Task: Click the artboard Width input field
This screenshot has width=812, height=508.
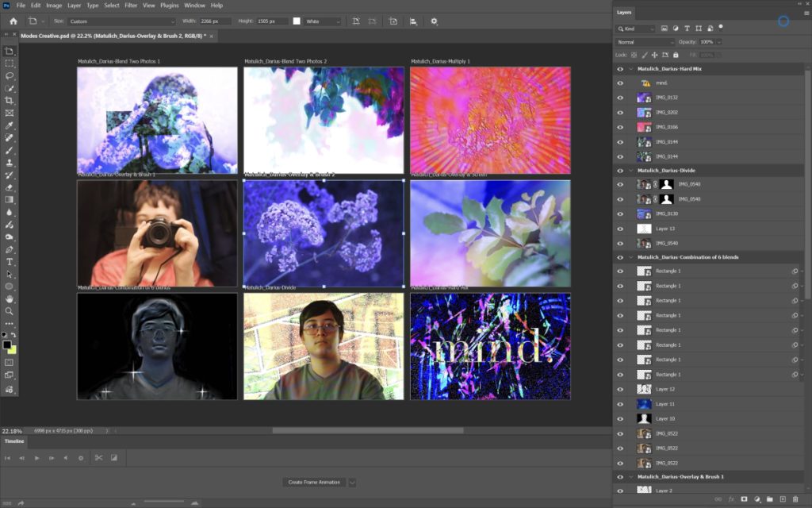Action: [x=216, y=21]
